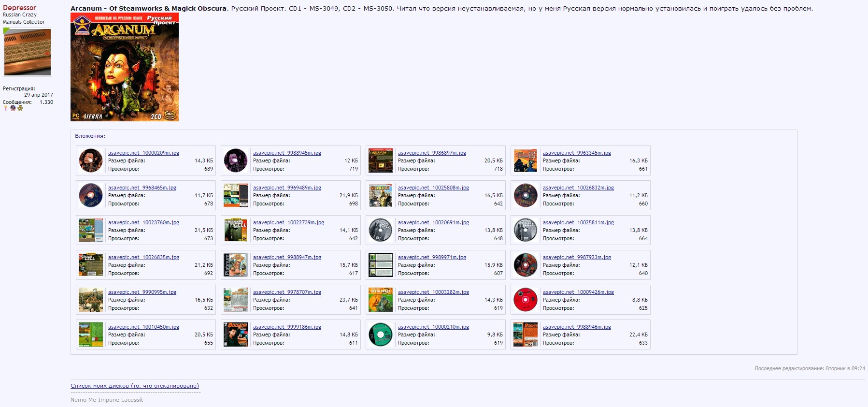Click the asavepic.net_10003282m.jpg filename link
The width and height of the screenshot is (868, 407).
click(x=433, y=292)
